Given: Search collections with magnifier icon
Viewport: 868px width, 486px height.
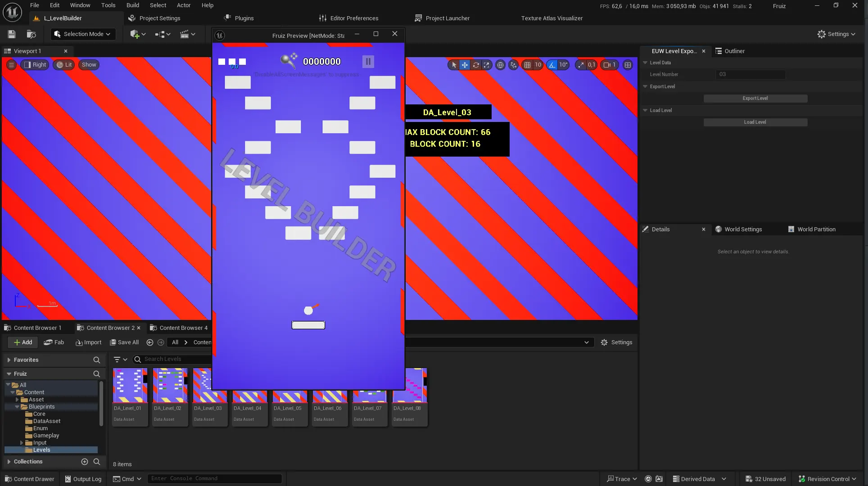Looking at the screenshot, I should 96,462.
